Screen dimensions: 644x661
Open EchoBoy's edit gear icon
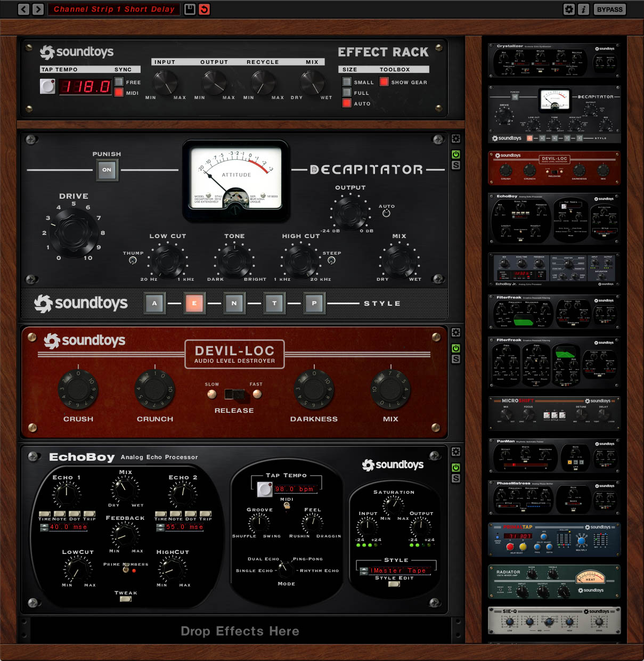click(455, 452)
